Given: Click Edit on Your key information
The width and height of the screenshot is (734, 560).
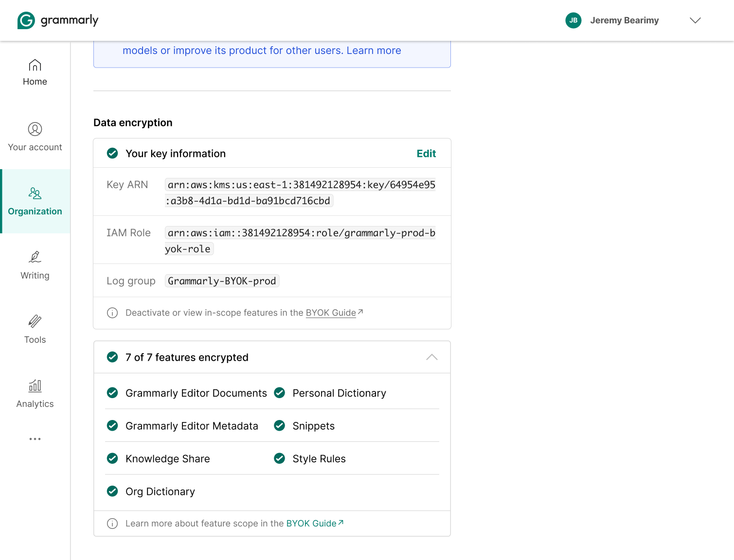Looking at the screenshot, I should click(426, 153).
